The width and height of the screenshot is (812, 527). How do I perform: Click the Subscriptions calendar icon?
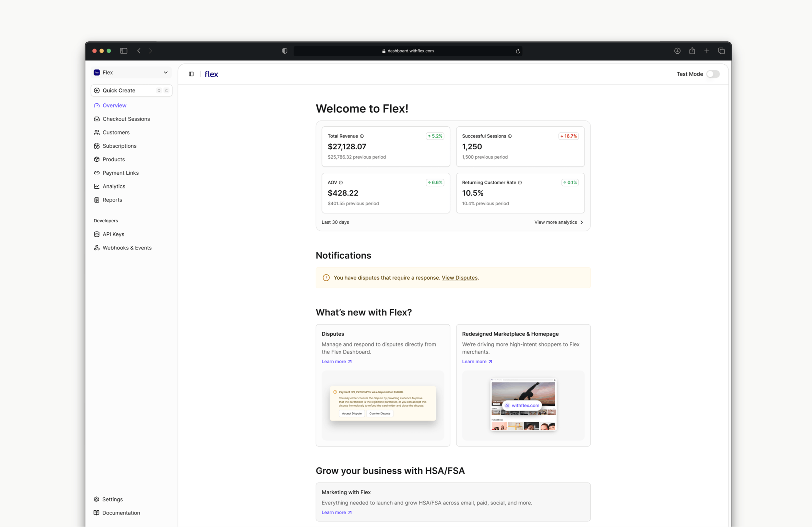pyautogui.click(x=97, y=146)
